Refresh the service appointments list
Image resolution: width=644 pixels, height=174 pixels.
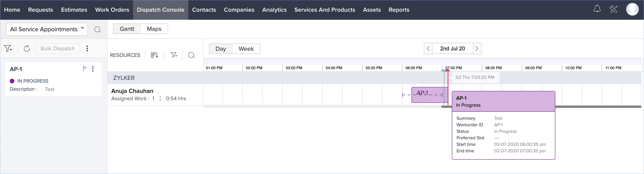pyautogui.click(x=27, y=48)
